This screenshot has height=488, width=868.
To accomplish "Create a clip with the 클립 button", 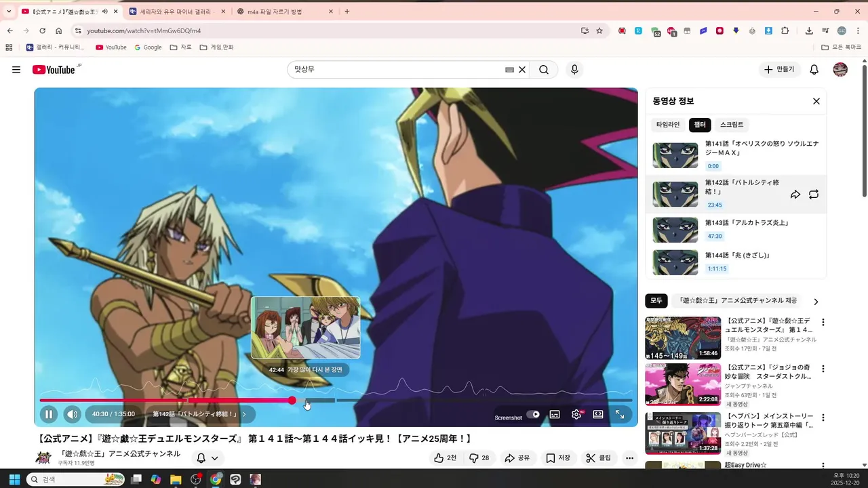I will coord(599,458).
